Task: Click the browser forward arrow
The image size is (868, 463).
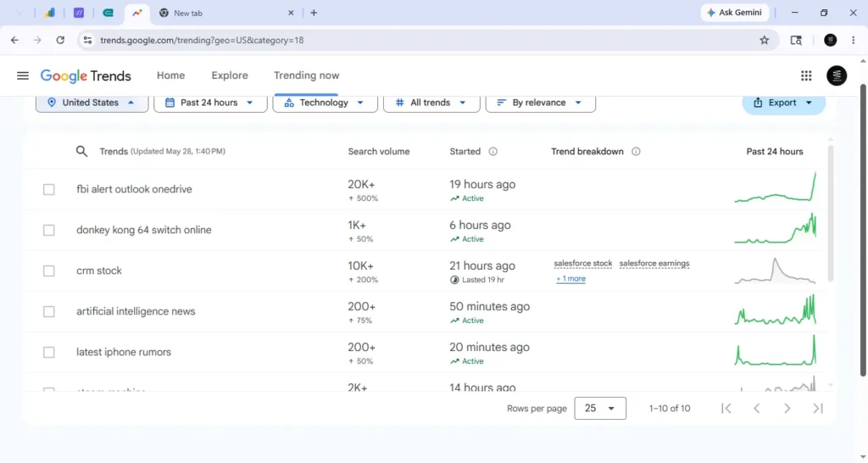Action: point(37,40)
